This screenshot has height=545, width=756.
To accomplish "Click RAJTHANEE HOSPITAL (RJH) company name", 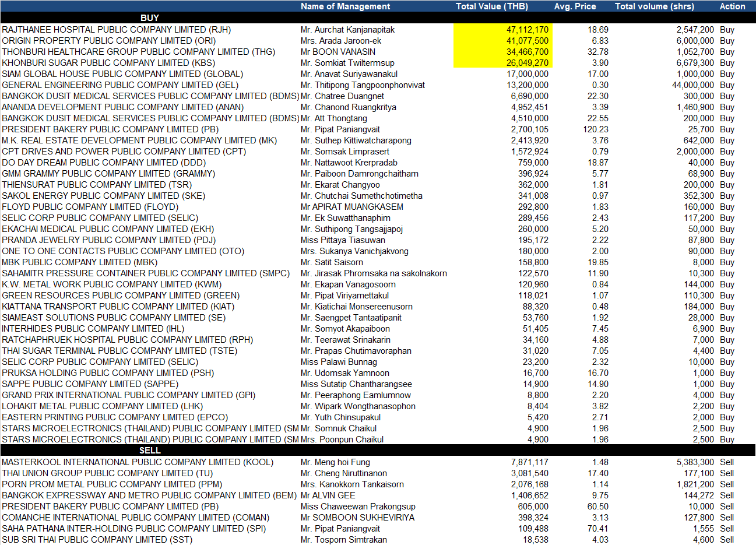I will point(117,30).
